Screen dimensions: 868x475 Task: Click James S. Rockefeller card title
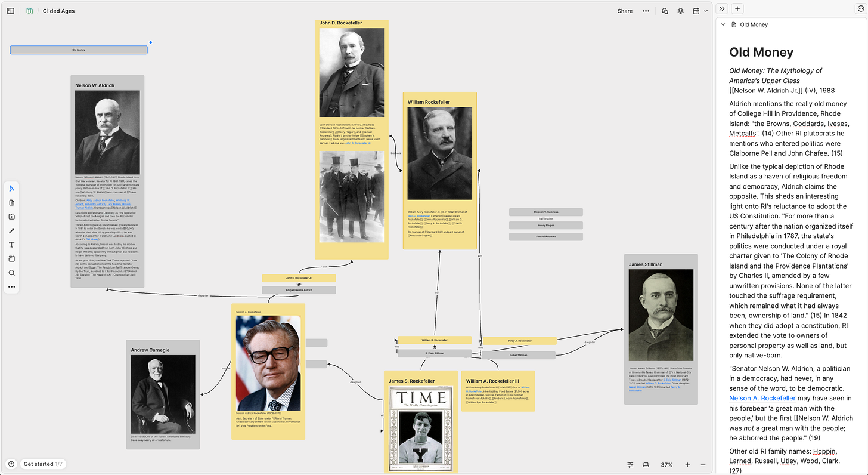click(412, 381)
